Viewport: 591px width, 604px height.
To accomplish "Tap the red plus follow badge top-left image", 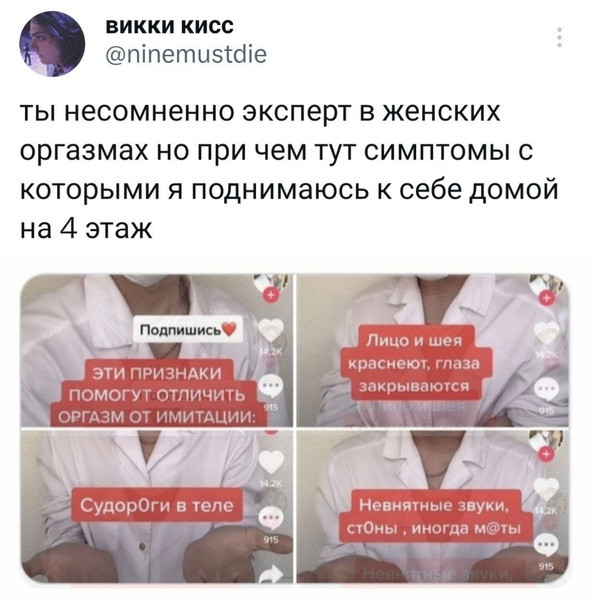I will point(270,295).
